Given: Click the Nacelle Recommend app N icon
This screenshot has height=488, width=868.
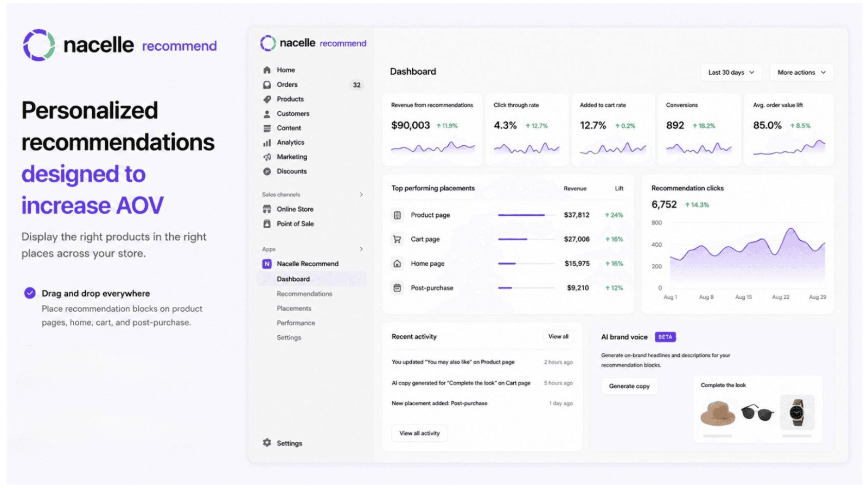Looking at the screenshot, I should pos(267,264).
